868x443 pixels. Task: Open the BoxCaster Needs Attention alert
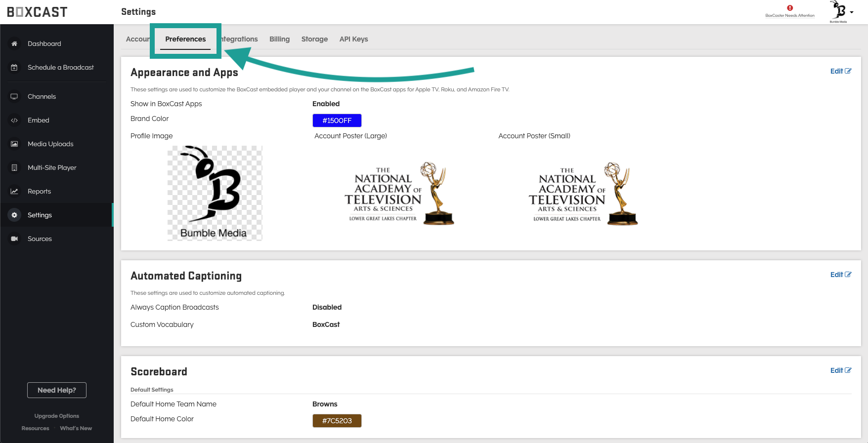(789, 11)
